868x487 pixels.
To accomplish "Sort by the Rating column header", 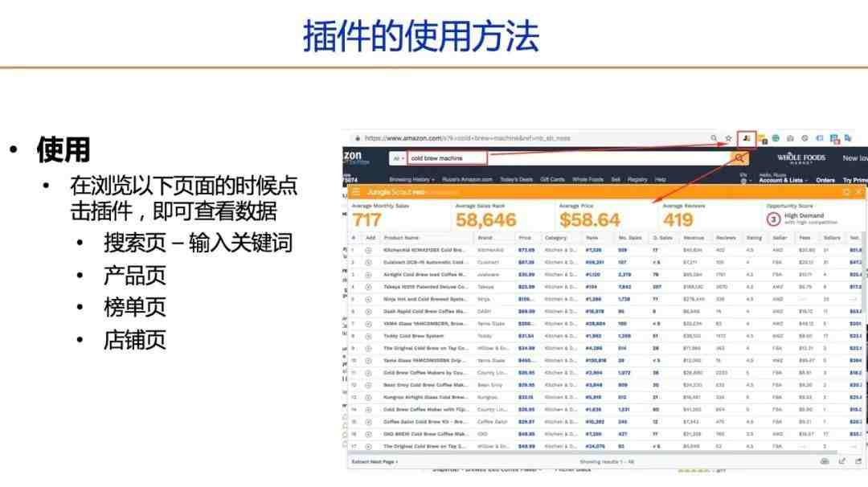I will click(754, 237).
